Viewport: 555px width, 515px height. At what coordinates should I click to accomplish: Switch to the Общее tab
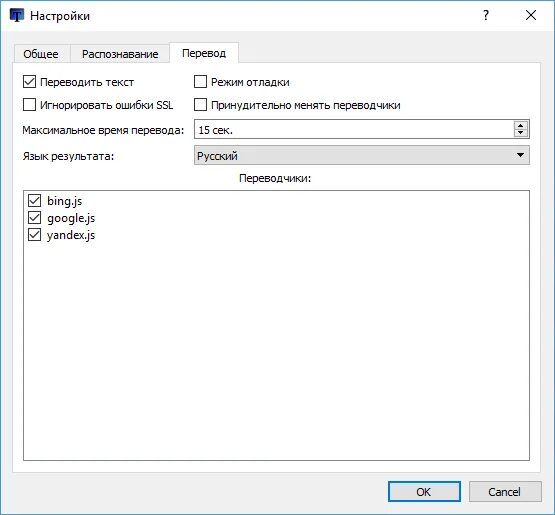pos(41,54)
